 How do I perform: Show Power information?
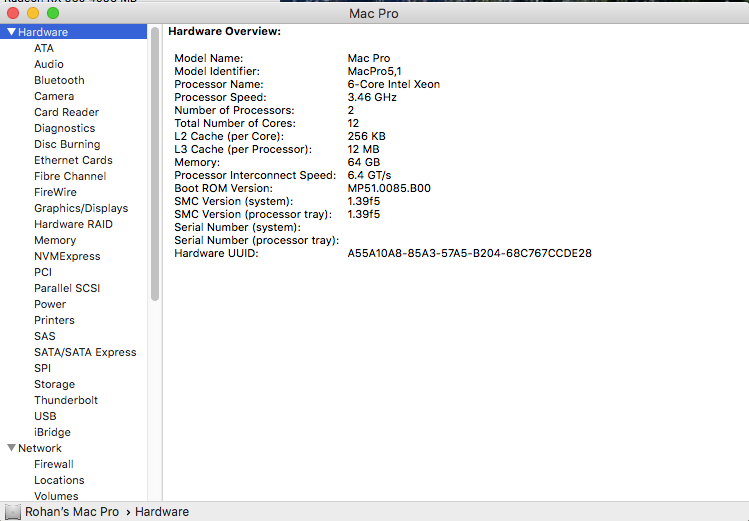point(50,304)
